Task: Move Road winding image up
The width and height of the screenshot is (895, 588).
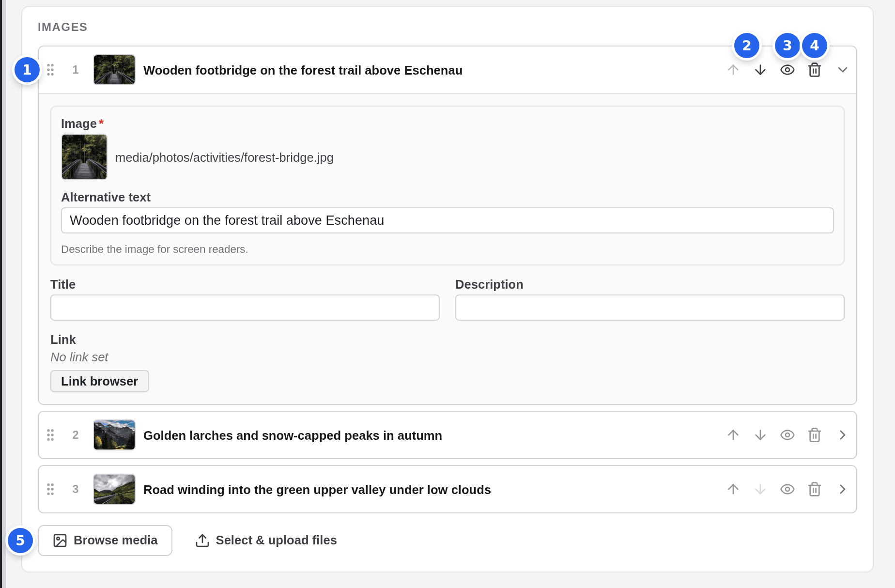Action: pyautogui.click(x=733, y=490)
